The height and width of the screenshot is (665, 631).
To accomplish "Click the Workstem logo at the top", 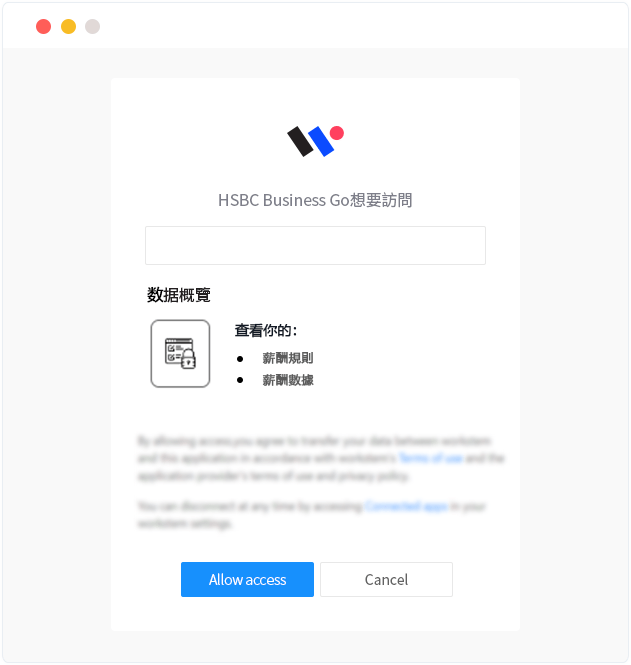I will (x=315, y=141).
